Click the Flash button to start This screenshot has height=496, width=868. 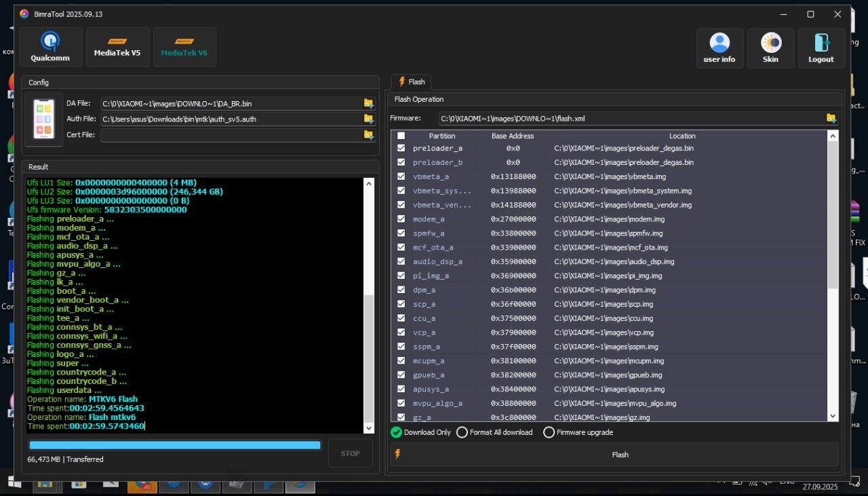[620, 455]
